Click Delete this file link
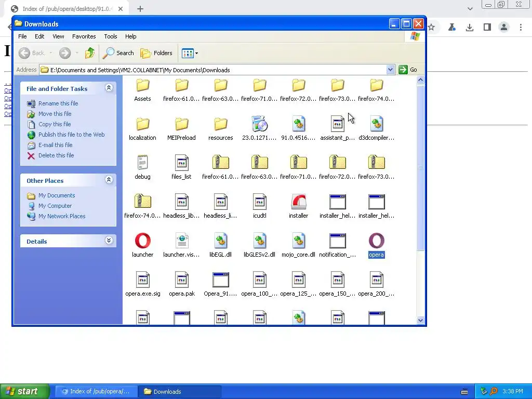The width and height of the screenshot is (532, 399). click(56, 155)
